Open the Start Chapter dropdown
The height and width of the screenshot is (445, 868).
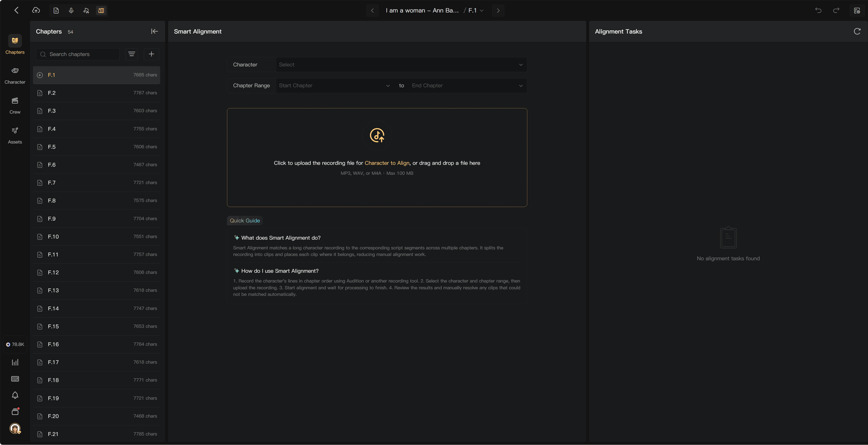[334, 86]
